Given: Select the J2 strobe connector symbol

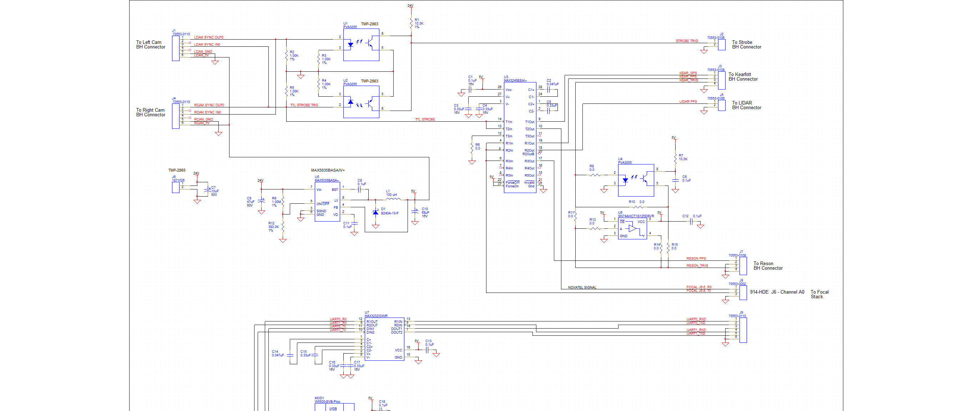Looking at the screenshot, I should point(721,45).
